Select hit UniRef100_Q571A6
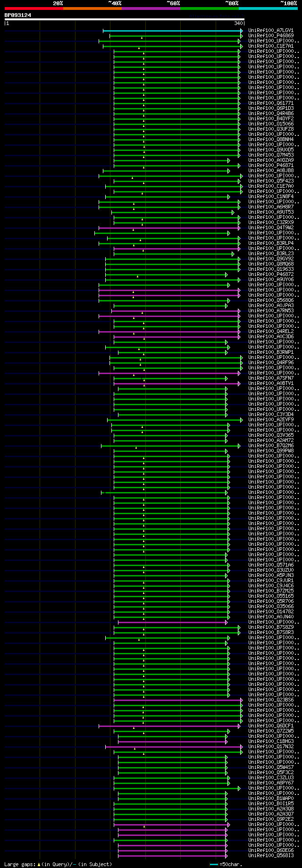 (271, 565)
